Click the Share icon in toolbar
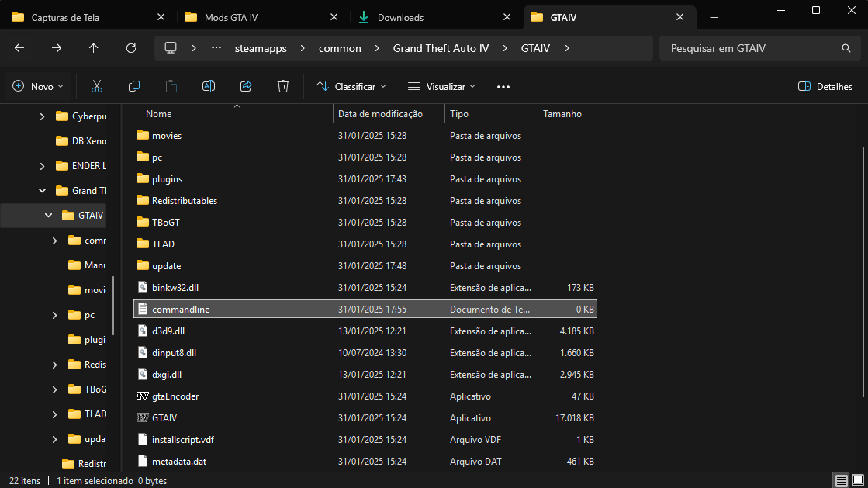The image size is (868, 488). (246, 86)
